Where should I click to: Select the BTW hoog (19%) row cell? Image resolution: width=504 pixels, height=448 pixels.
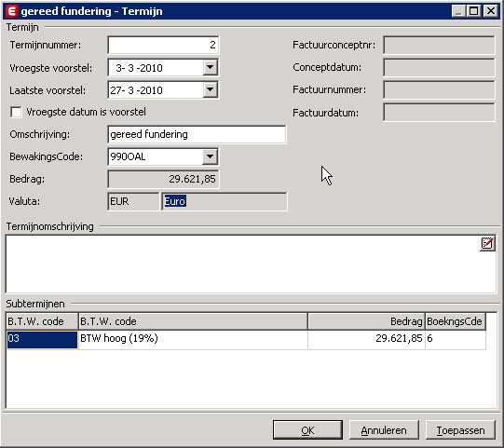[193, 339]
